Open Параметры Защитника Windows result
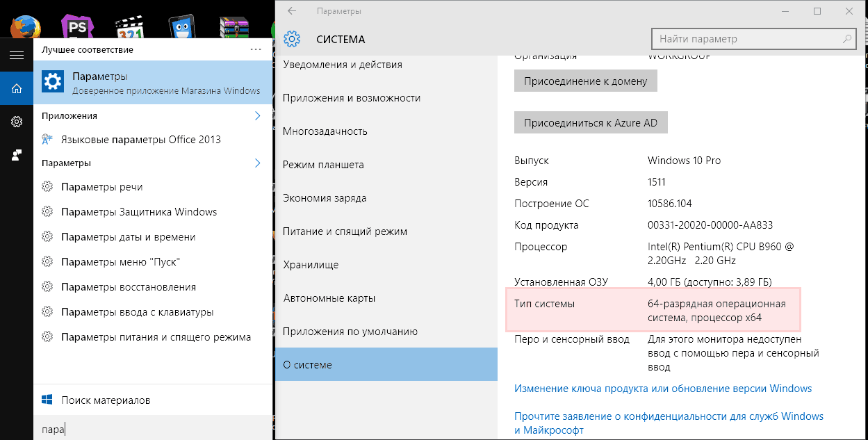The height and width of the screenshot is (440, 868). [139, 212]
